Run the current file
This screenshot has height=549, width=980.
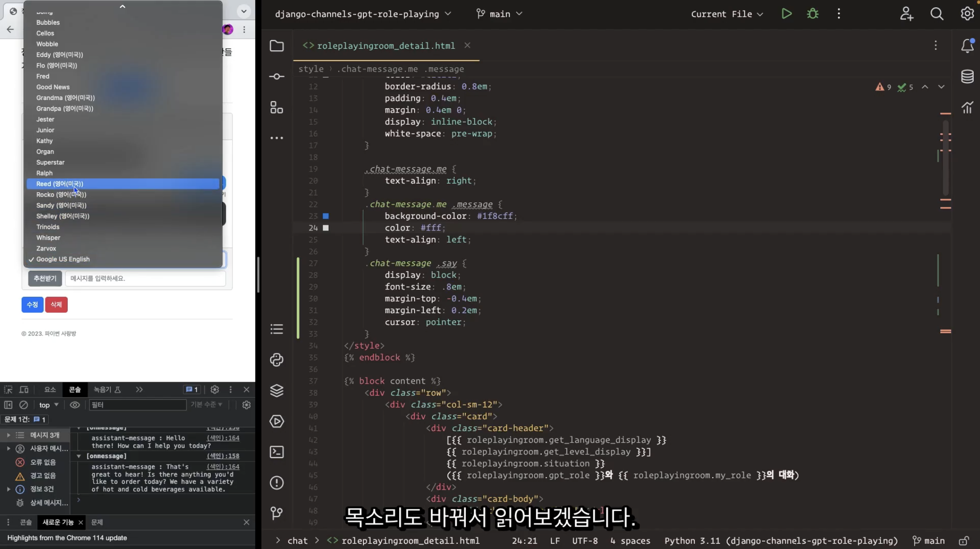pyautogui.click(x=786, y=14)
